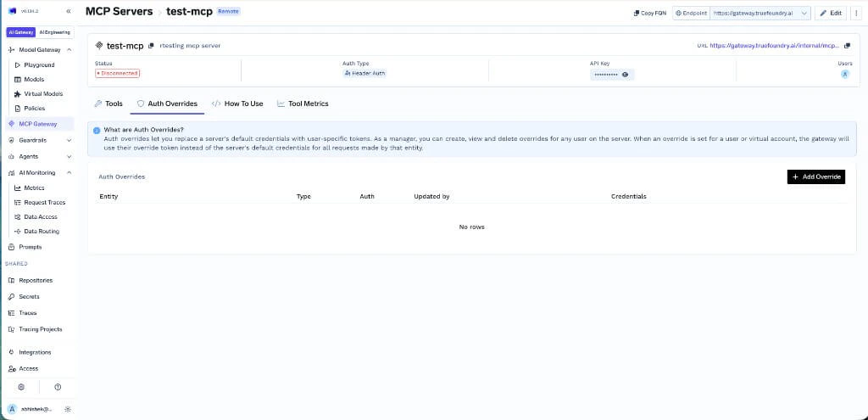Click the No rows message
868x420 pixels.
coord(471,227)
